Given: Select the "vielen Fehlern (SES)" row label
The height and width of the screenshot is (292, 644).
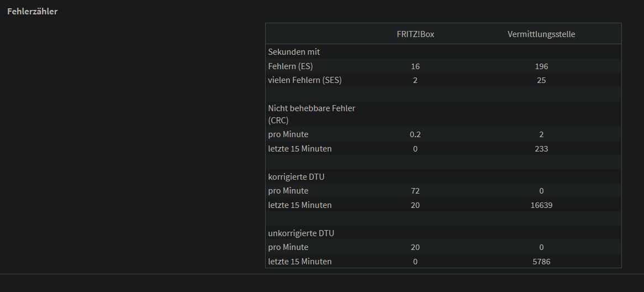Looking at the screenshot, I should 305,80.
